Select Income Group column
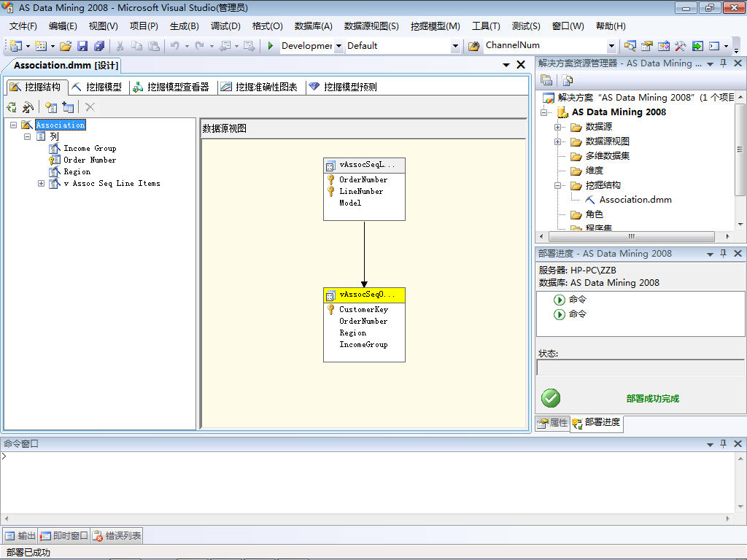 90,149
